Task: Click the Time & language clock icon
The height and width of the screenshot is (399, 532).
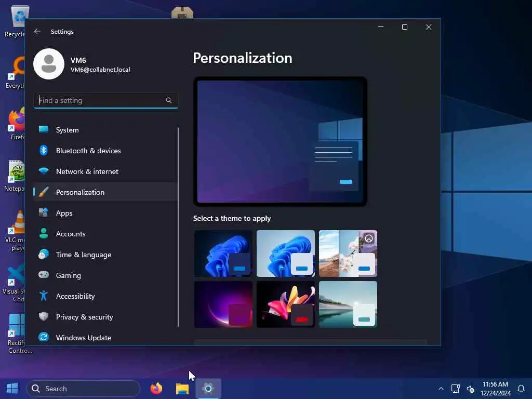Action: 44,254
